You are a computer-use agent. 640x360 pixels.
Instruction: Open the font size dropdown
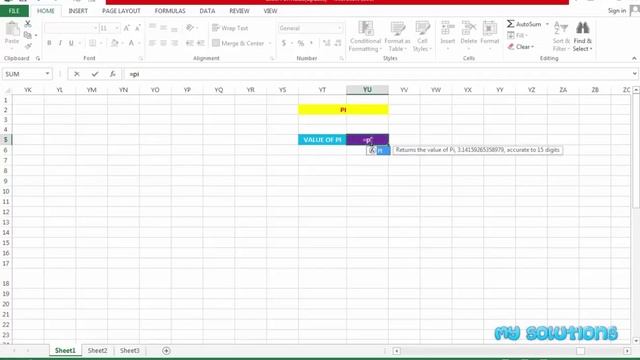[x=117, y=28]
